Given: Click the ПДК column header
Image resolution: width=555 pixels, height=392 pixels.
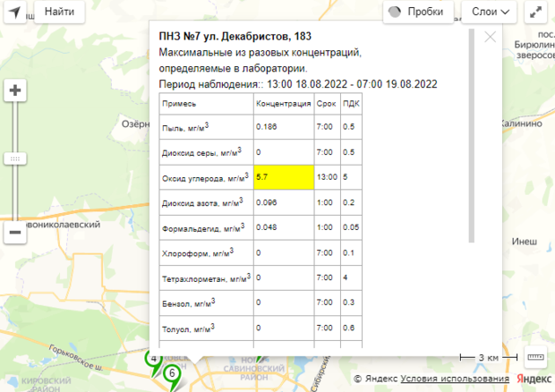Looking at the screenshot, I should coord(350,104).
